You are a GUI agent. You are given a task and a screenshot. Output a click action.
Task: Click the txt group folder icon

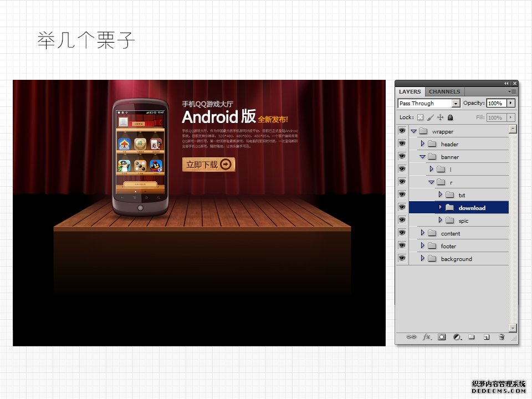tap(449, 195)
